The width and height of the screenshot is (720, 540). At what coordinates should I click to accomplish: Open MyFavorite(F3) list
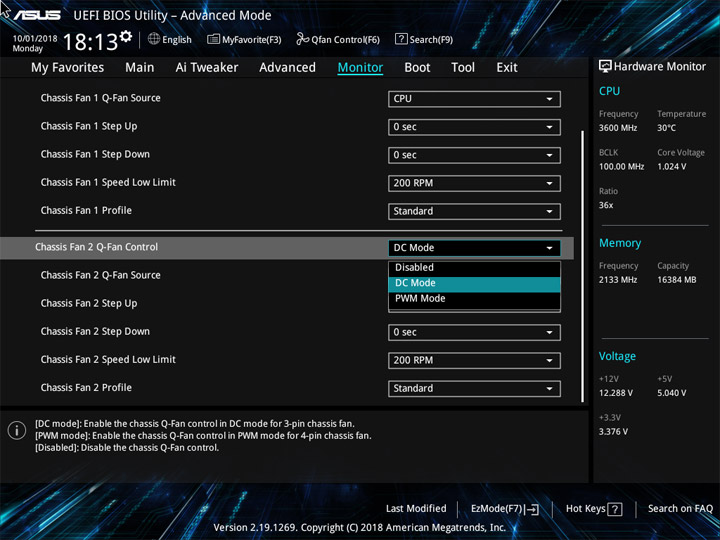244,39
